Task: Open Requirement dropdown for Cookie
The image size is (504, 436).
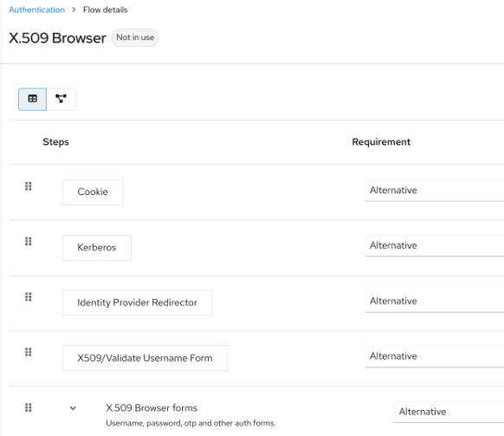Action: 434,191
